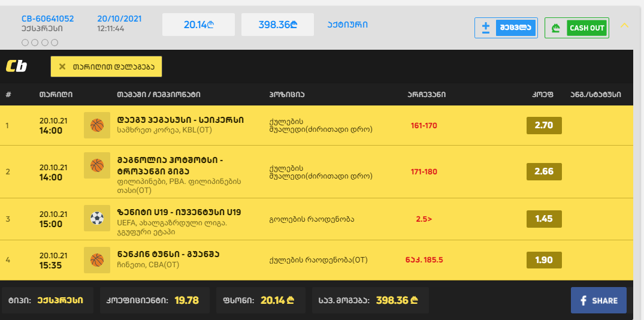
Task: Select the ნანჯინ ტუნსი - გუანჭა match title
Action: [x=168, y=254]
